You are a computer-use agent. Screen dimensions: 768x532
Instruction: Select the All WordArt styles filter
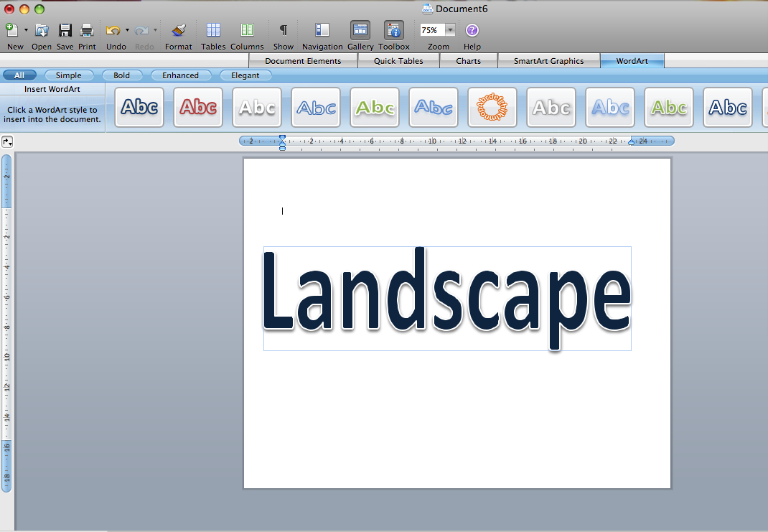click(x=19, y=75)
